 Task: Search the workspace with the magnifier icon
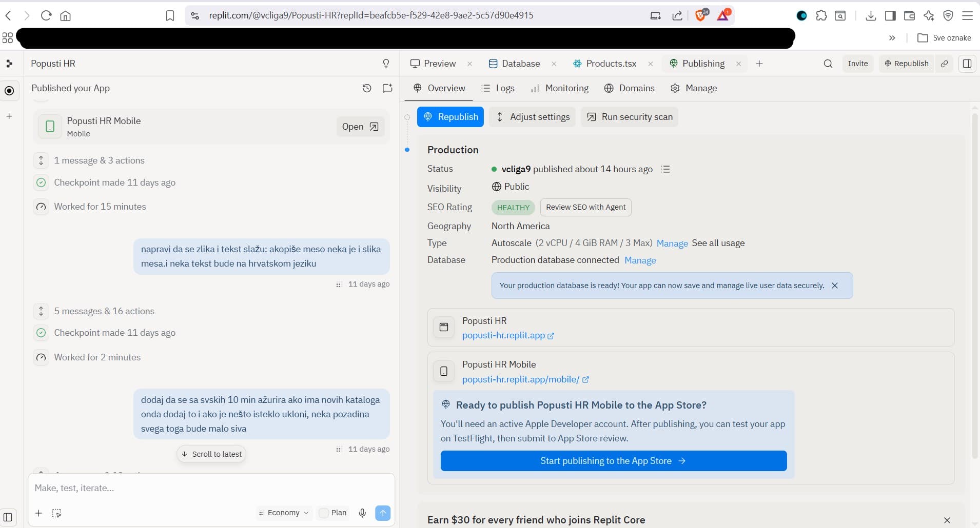coord(828,64)
